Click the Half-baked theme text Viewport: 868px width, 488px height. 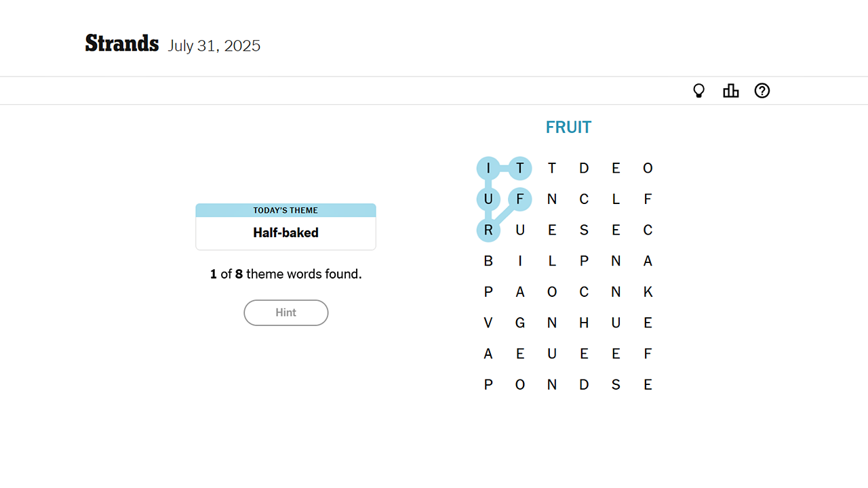pos(285,233)
